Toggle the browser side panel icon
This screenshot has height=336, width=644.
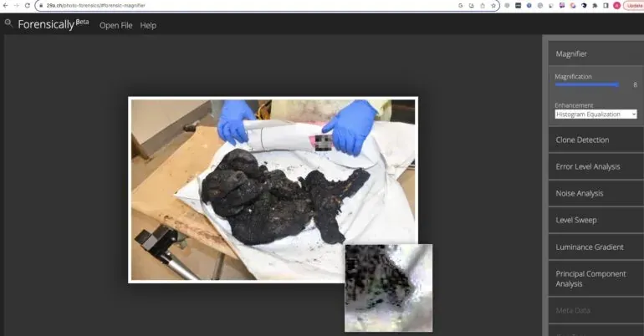tap(606, 5)
